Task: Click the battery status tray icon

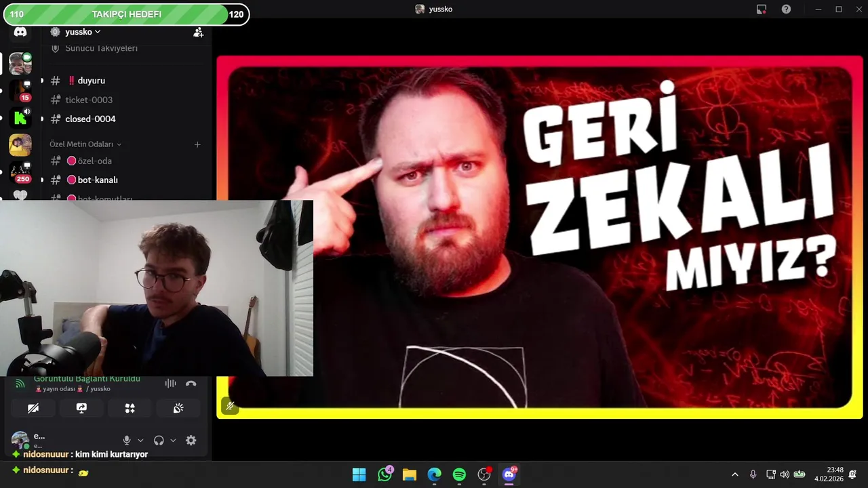Action: click(800, 474)
